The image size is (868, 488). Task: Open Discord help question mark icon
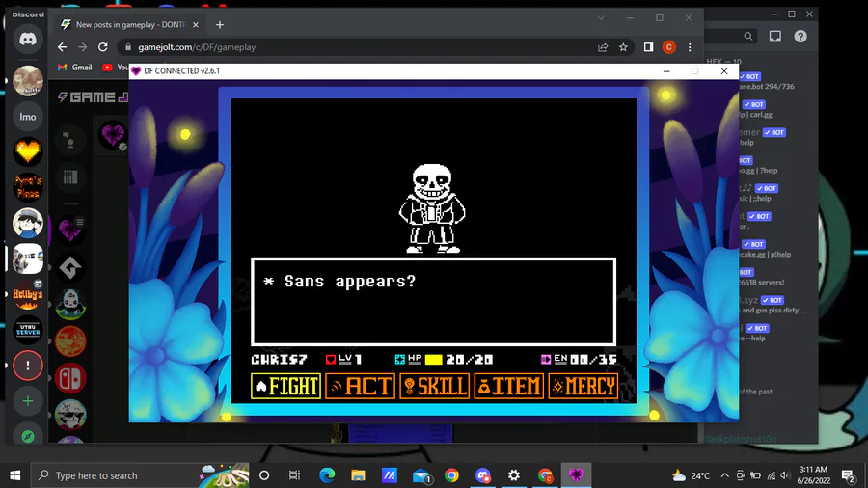pyautogui.click(x=800, y=37)
